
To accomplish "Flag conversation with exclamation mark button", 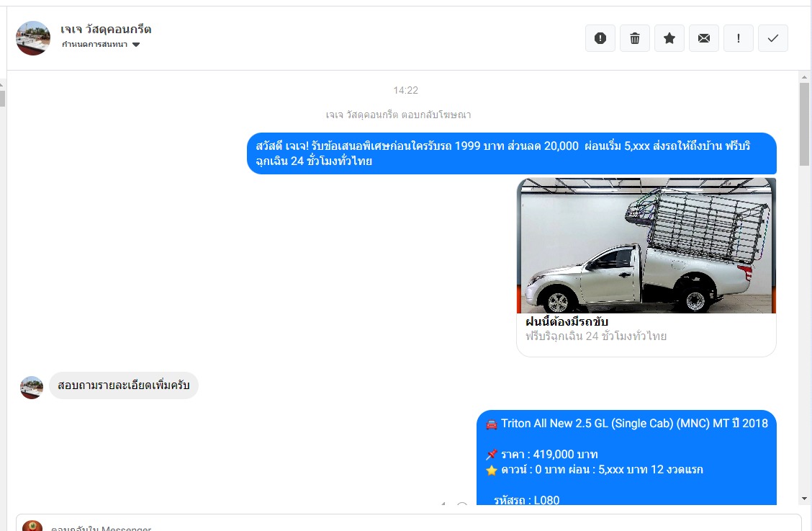I will (x=739, y=38).
